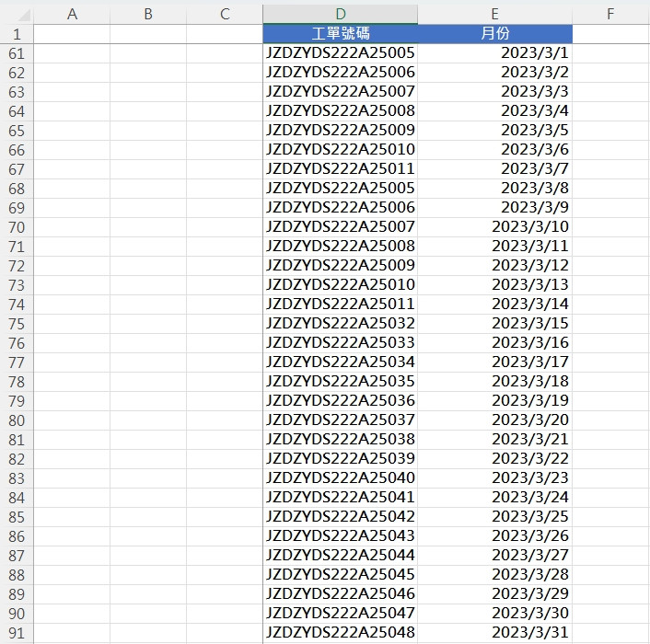Screen dimensions: 650x644
Task: Select work order JZDZYDS222A25044
Action: click(341, 556)
